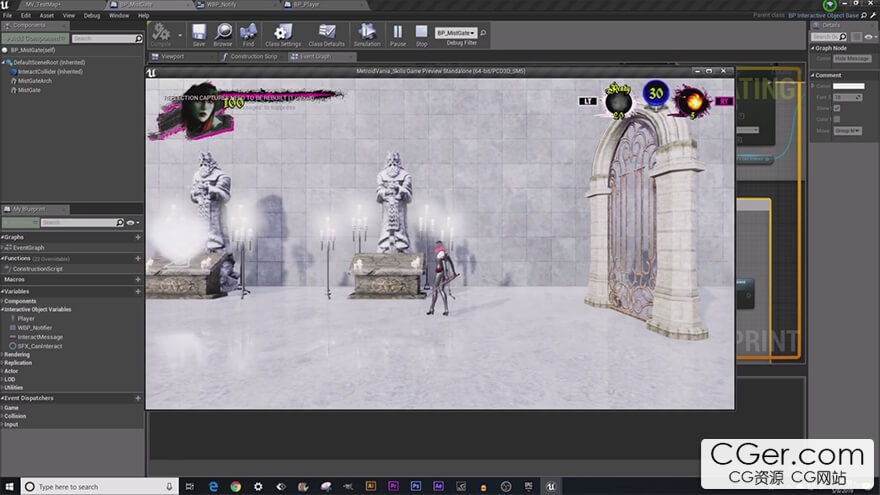Click magnifier next to Debug Filter
The width and height of the screenshot is (880, 495).
coord(483,33)
